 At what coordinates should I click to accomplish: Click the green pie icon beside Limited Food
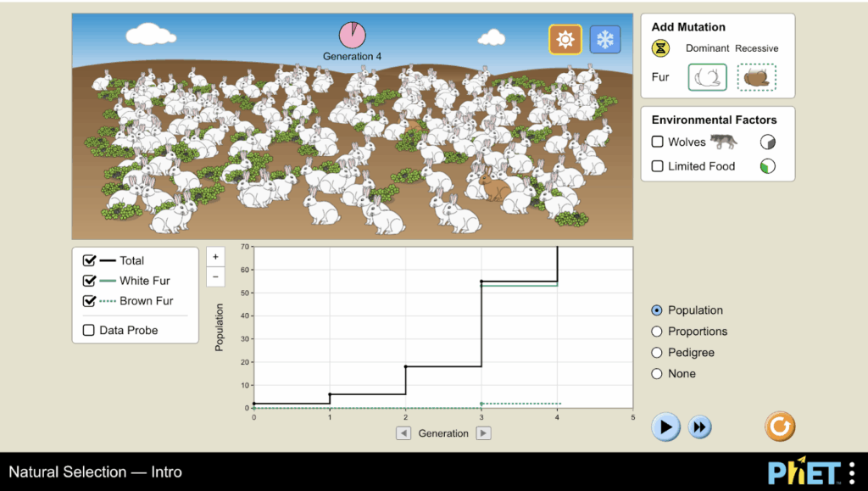click(768, 166)
